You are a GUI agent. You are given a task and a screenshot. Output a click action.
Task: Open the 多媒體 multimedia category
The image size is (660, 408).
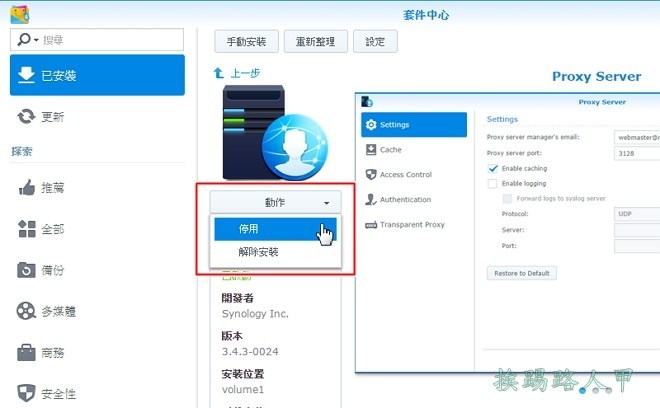pos(97,311)
